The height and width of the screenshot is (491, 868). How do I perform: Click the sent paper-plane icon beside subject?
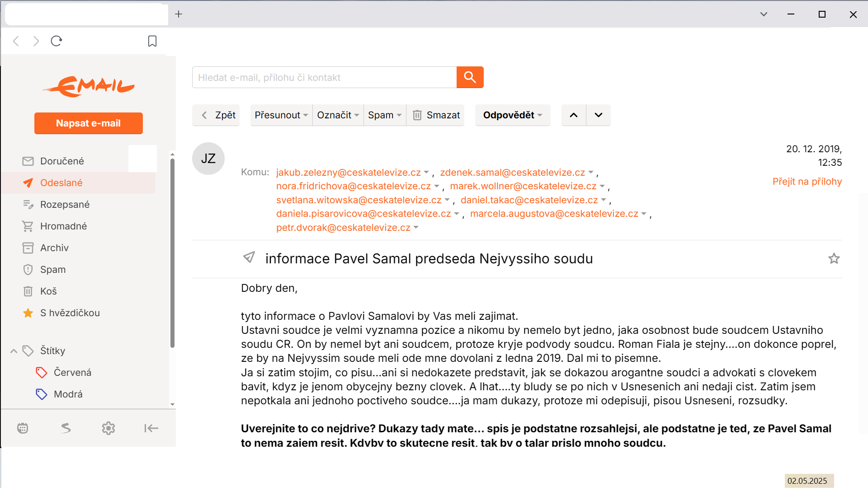click(x=249, y=257)
